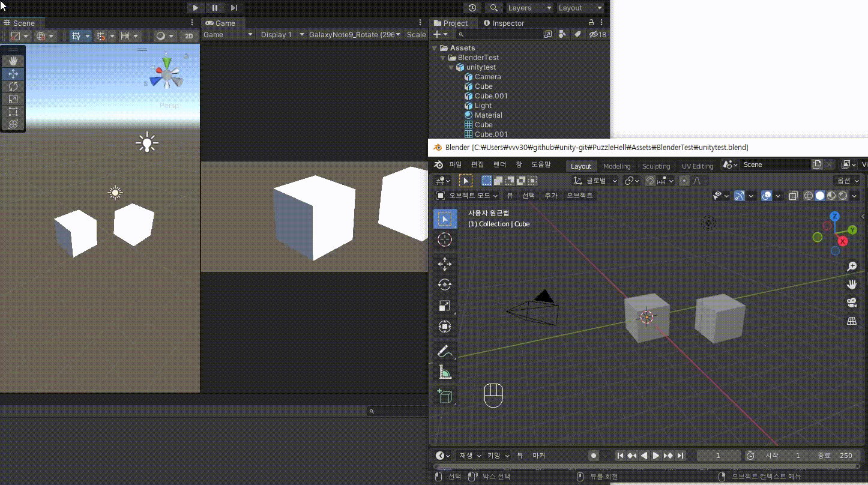Collapse the unitytest asset
The height and width of the screenshot is (485, 868).
[x=451, y=67]
